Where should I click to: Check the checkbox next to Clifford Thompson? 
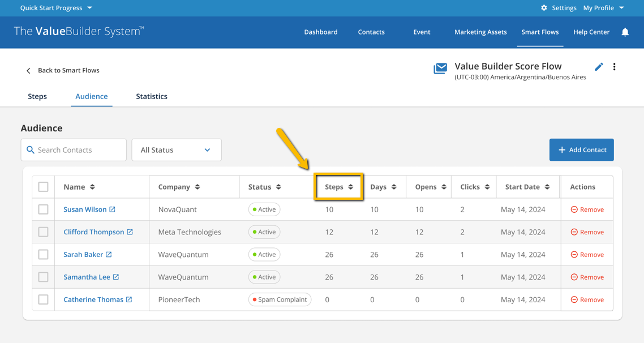(x=43, y=231)
